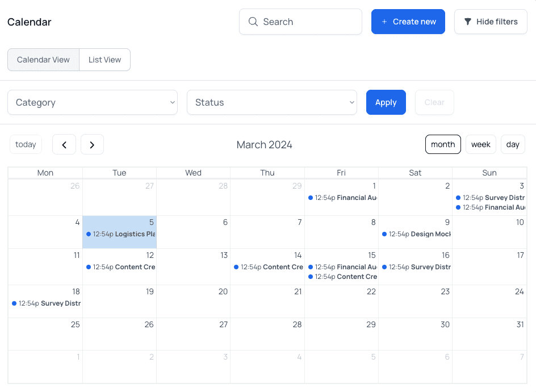
Task: Switch calendar to day view
Action: point(513,144)
